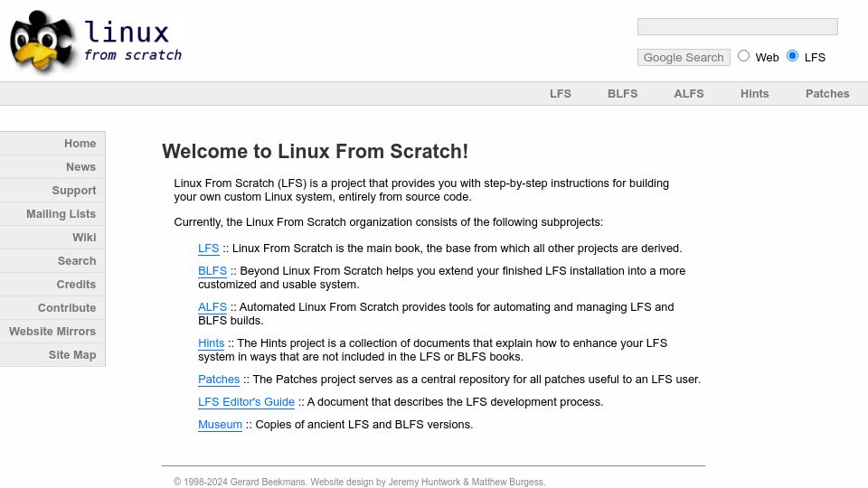Viewport: 868px width, 488px height.
Task: Select the Web search radio button
Action: point(743,56)
